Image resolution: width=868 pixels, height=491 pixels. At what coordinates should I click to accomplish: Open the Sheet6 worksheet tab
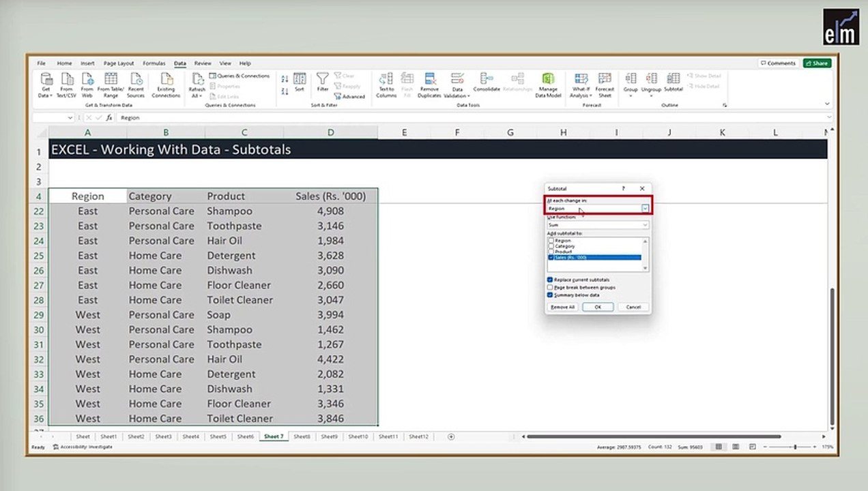pyautogui.click(x=246, y=436)
